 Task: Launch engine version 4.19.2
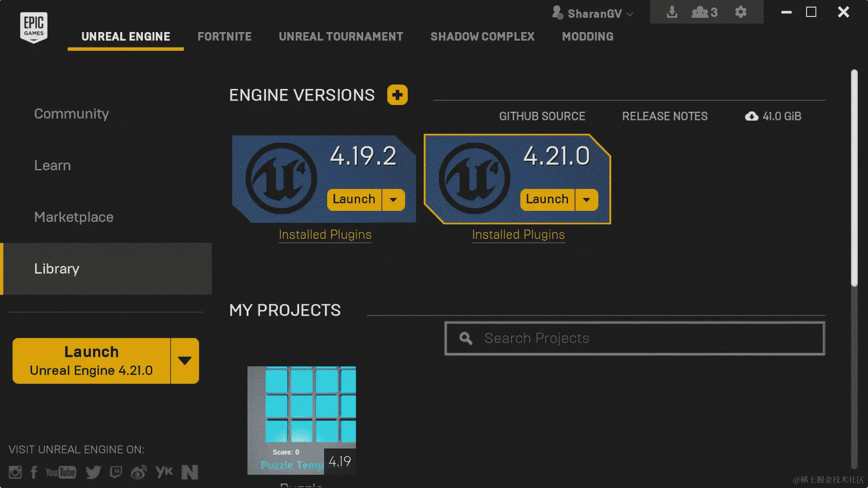(x=354, y=199)
